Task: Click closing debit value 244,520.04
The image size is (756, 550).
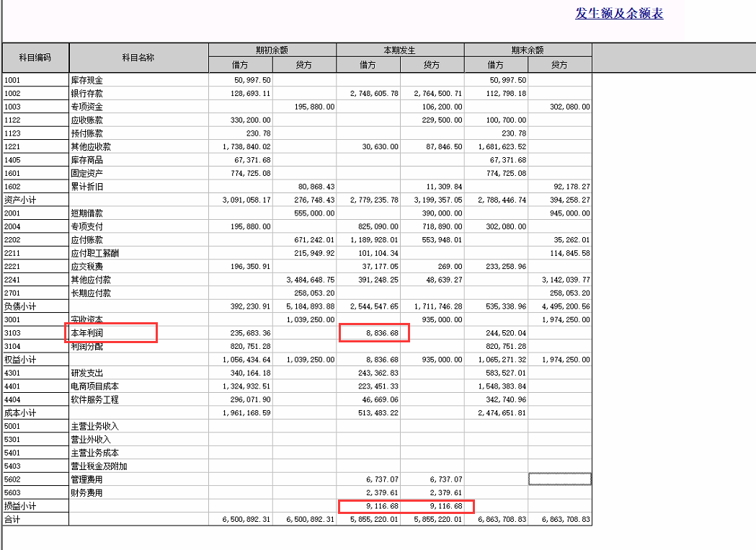Action: point(506,333)
